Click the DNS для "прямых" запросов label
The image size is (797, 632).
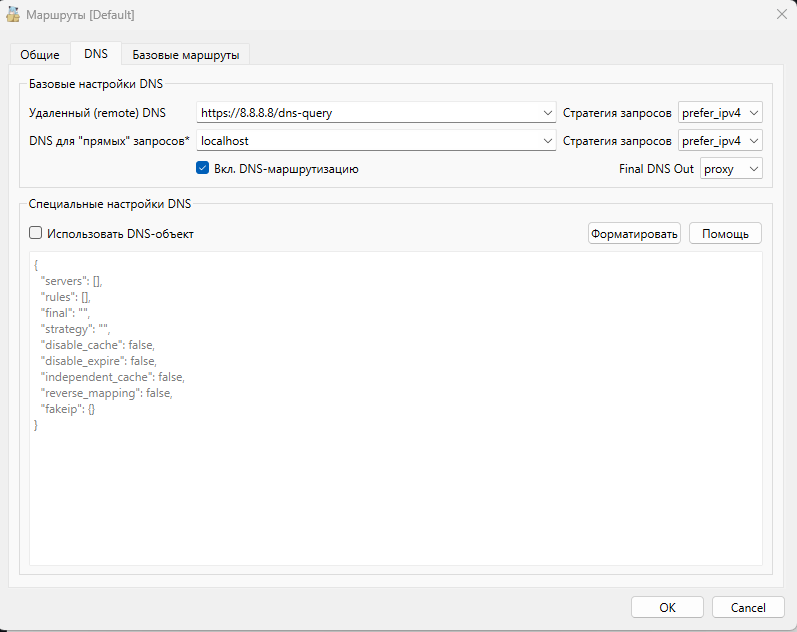[x=109, y=141]
